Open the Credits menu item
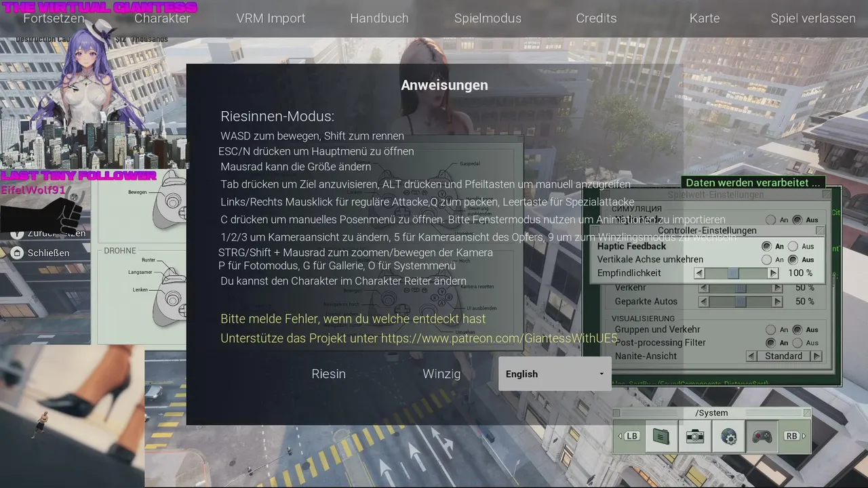 click(x=596, y=18)
